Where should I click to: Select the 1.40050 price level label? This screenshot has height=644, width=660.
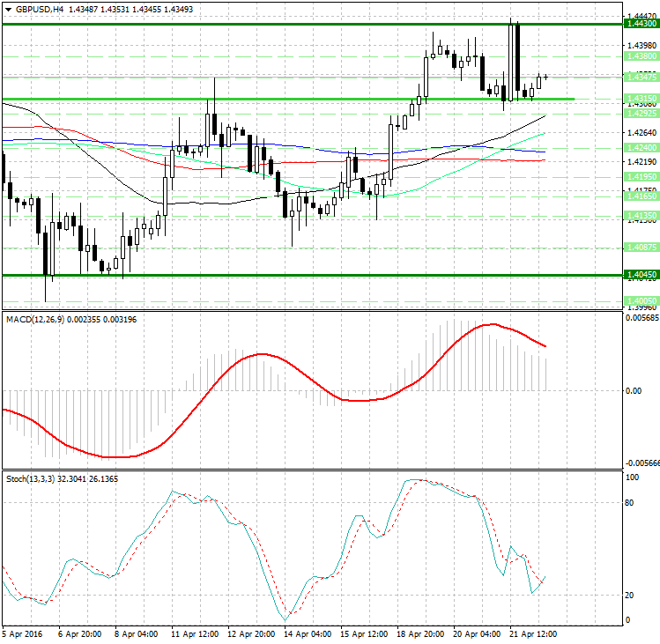(640, 301)
